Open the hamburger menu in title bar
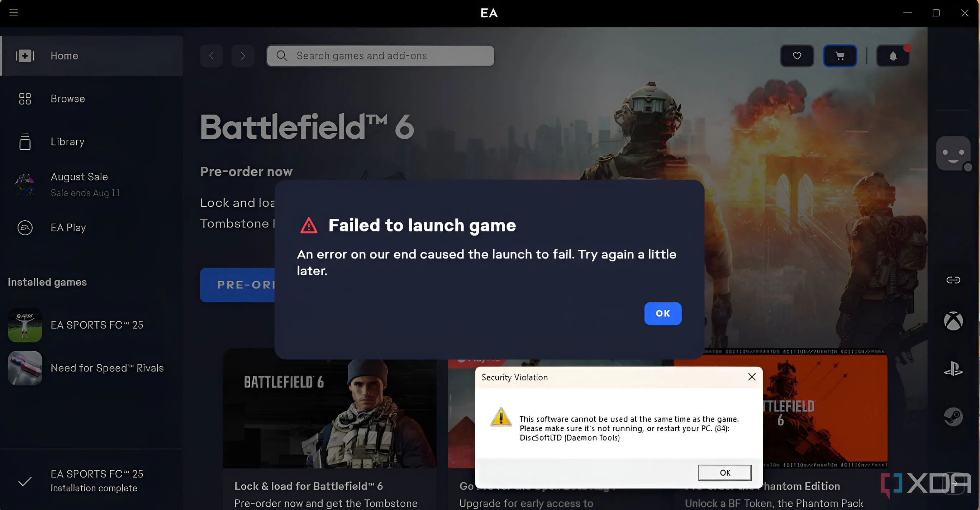This screenshot has width=980, height=510. [14, 13]
